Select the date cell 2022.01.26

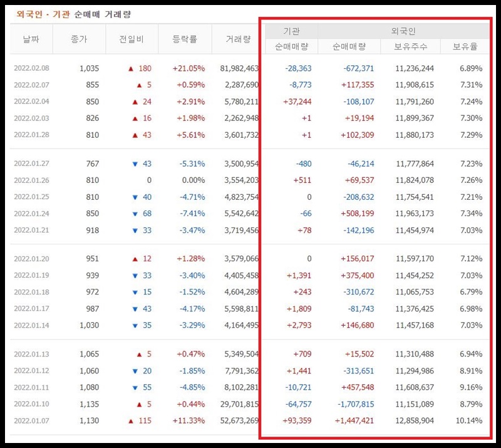coord(32,180)
